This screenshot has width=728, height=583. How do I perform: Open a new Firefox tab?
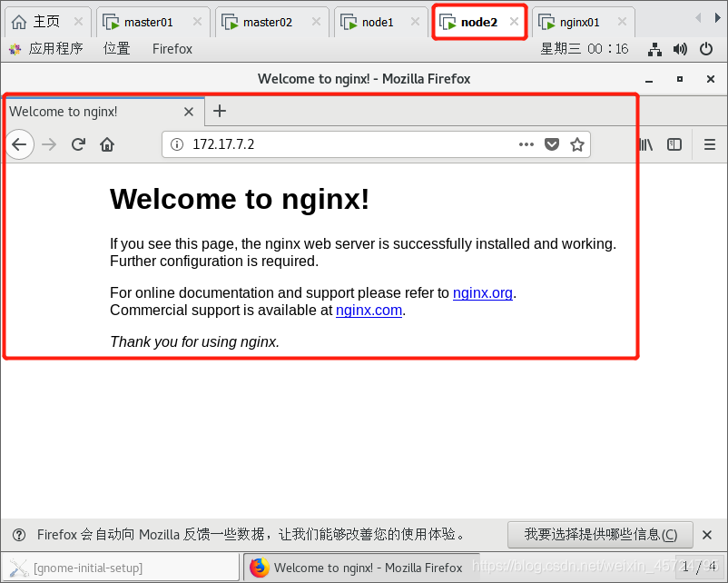point(220,111)
